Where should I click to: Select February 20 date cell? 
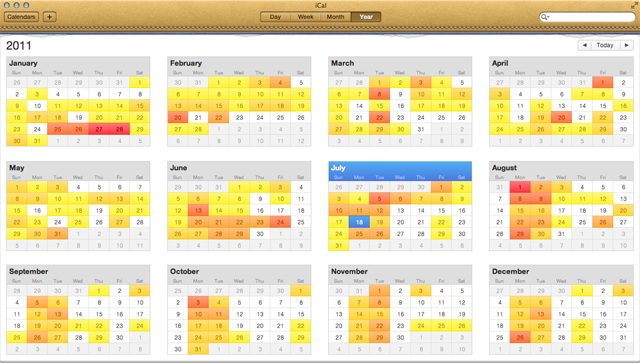coord(178,117)
